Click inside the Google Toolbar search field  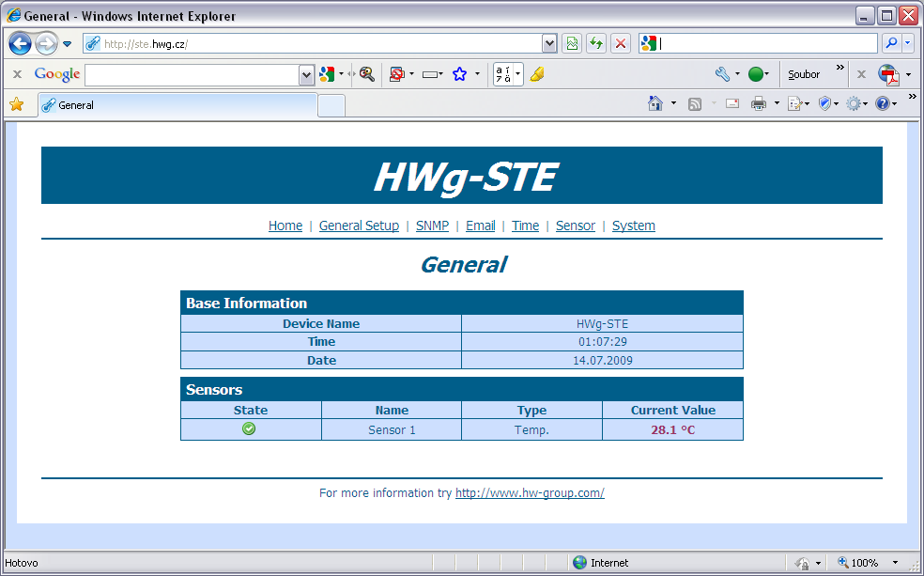(192, 75)
